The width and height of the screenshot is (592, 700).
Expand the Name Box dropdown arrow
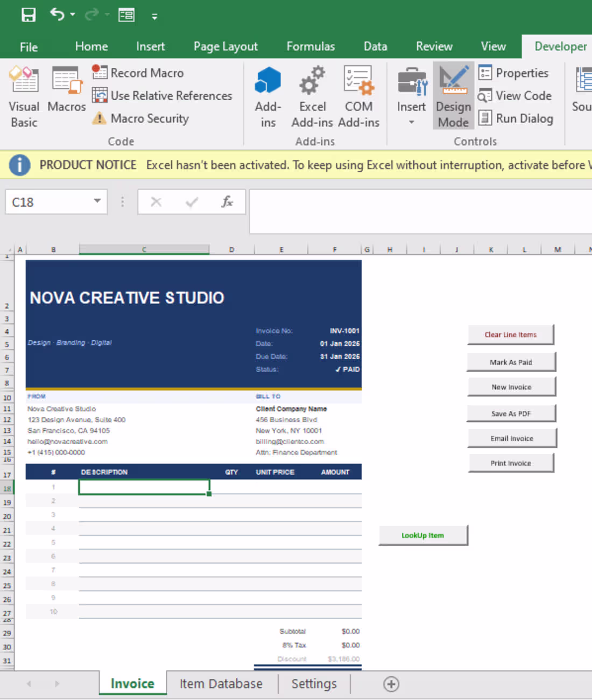[97, 201]
